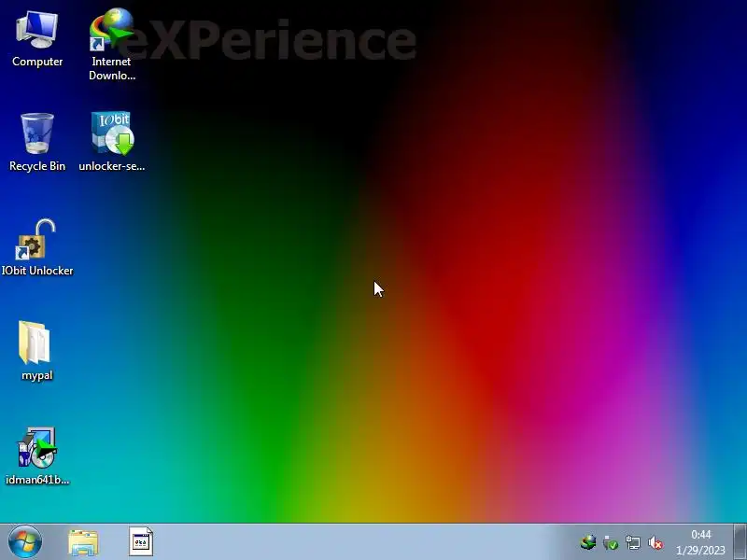
Task: Click the pinned document program on taskbar
Action: pos(141,542)
